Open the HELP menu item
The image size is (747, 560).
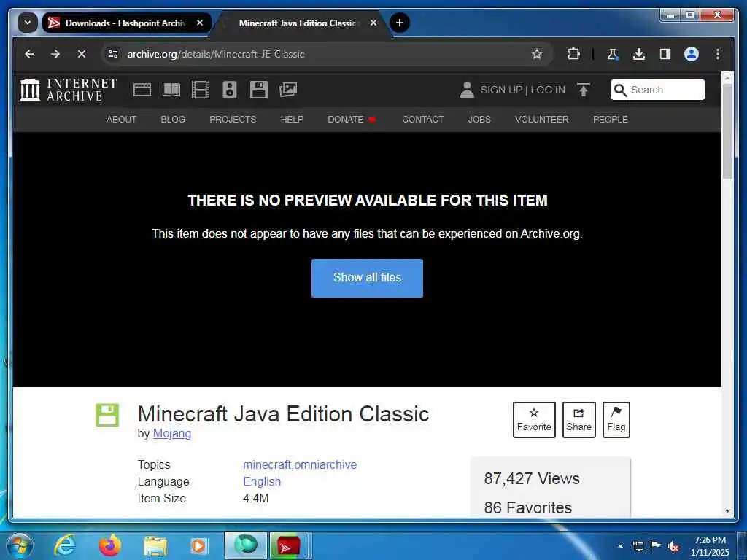pyautogui.click(x=292, y=120)
